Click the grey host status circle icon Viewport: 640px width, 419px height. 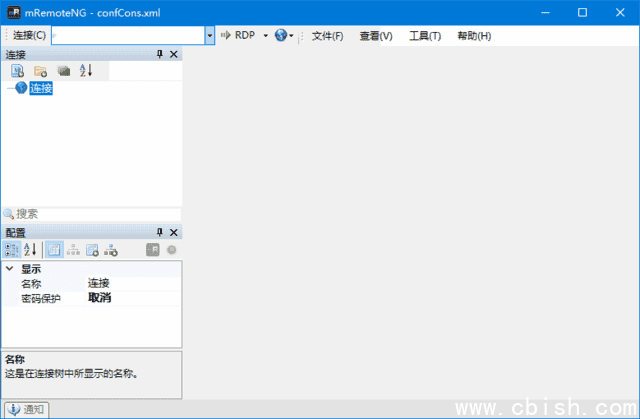[x=171, y=250]
